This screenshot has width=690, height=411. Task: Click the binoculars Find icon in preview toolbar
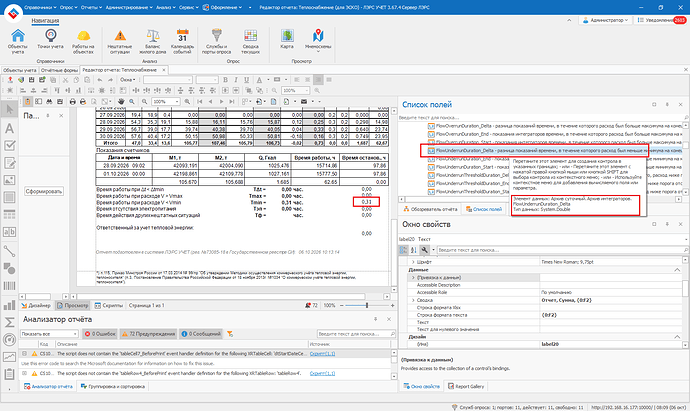[x=50, y=102]
